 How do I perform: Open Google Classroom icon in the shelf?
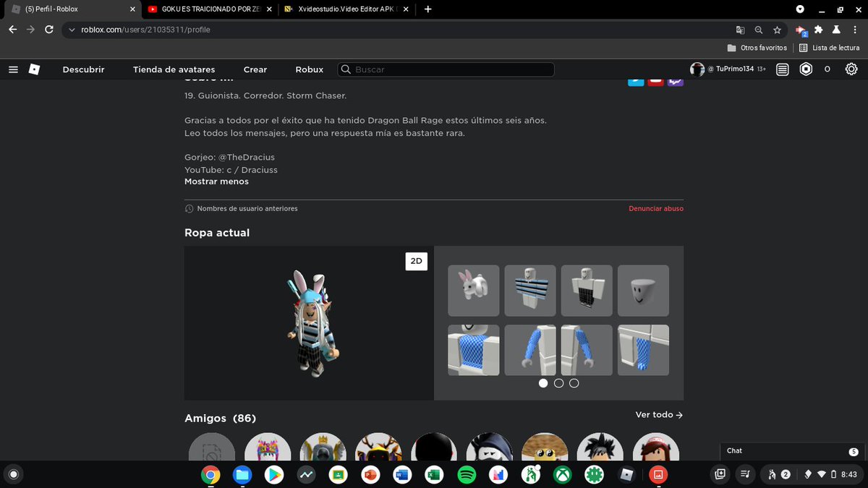click(337, 475)
